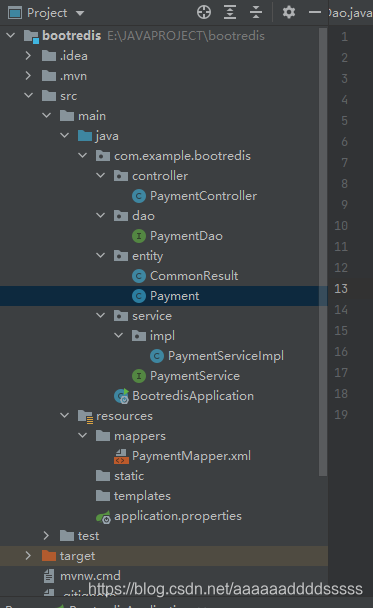Collapse the entity package
373x608 pixels.
pyautogui.click(x=100, y=256)
